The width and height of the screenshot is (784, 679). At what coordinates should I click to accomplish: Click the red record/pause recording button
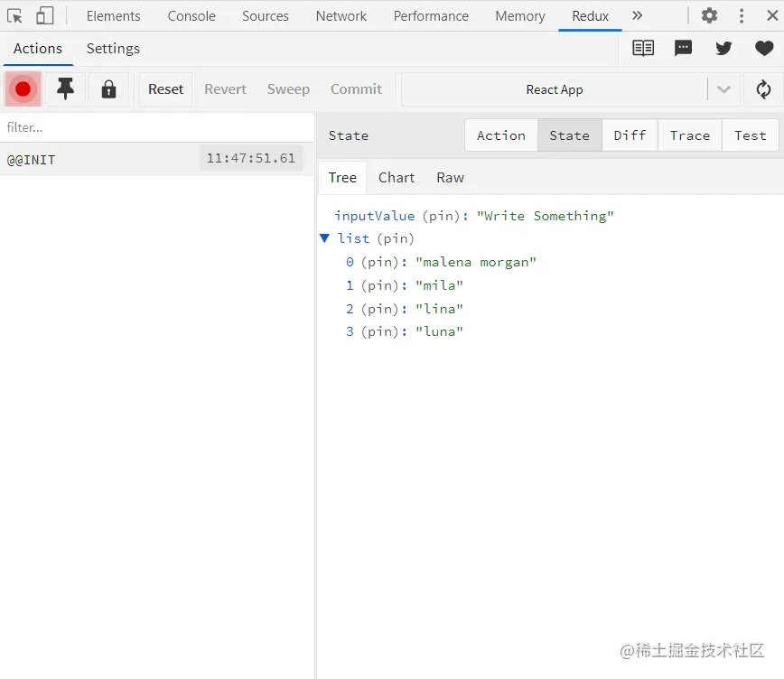coord(23,89)
